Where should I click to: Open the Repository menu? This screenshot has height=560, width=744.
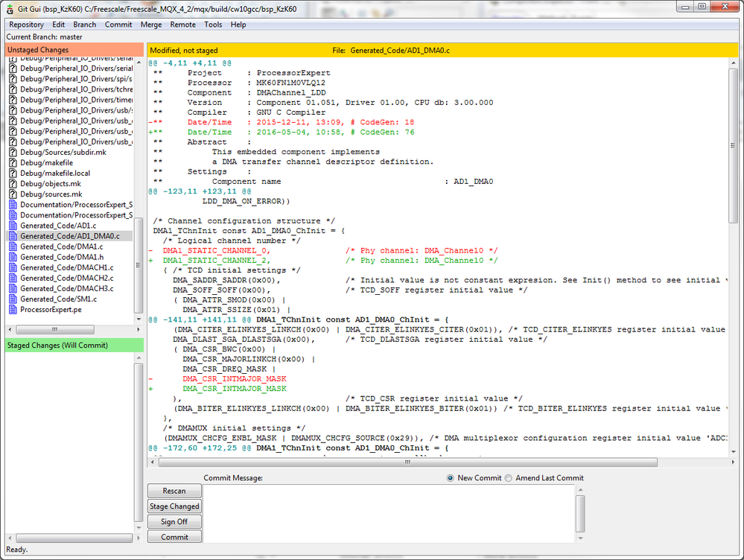[26, 25]
